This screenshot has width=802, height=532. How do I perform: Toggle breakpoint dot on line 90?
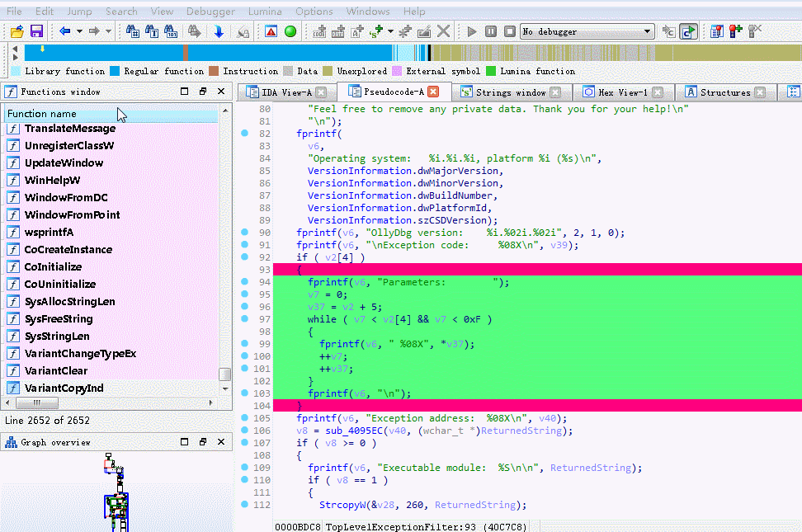244,233
